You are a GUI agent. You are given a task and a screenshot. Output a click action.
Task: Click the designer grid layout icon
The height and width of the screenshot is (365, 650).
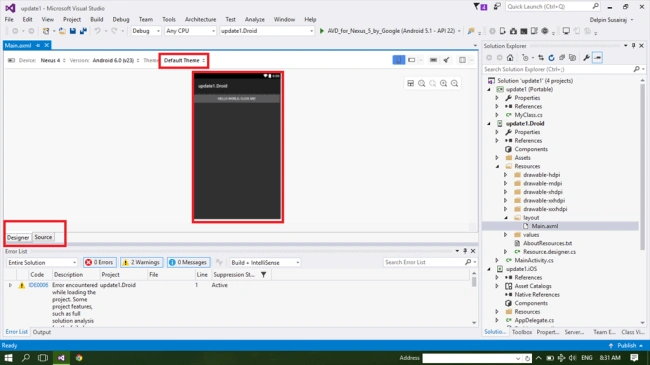[x=410, y=83]
